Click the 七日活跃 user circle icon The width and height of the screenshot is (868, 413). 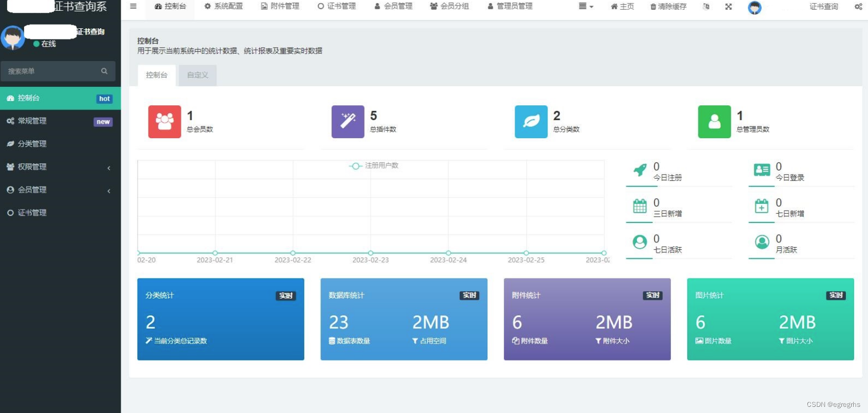click(640, 242)
